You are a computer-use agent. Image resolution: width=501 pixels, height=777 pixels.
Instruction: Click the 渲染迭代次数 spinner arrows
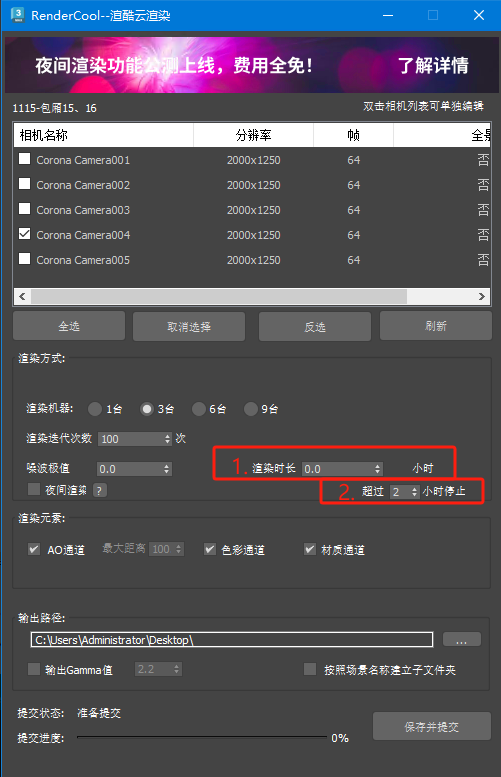pos(167,439)
